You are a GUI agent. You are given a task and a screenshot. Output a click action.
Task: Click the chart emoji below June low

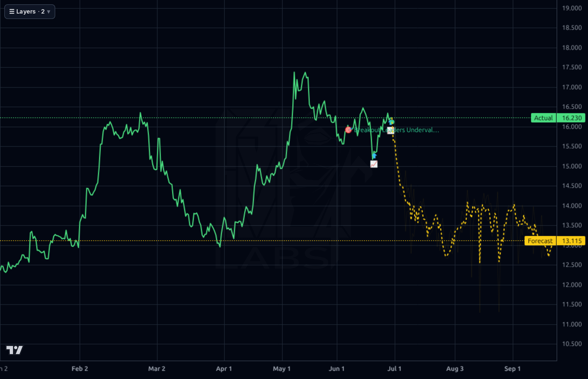374,164
